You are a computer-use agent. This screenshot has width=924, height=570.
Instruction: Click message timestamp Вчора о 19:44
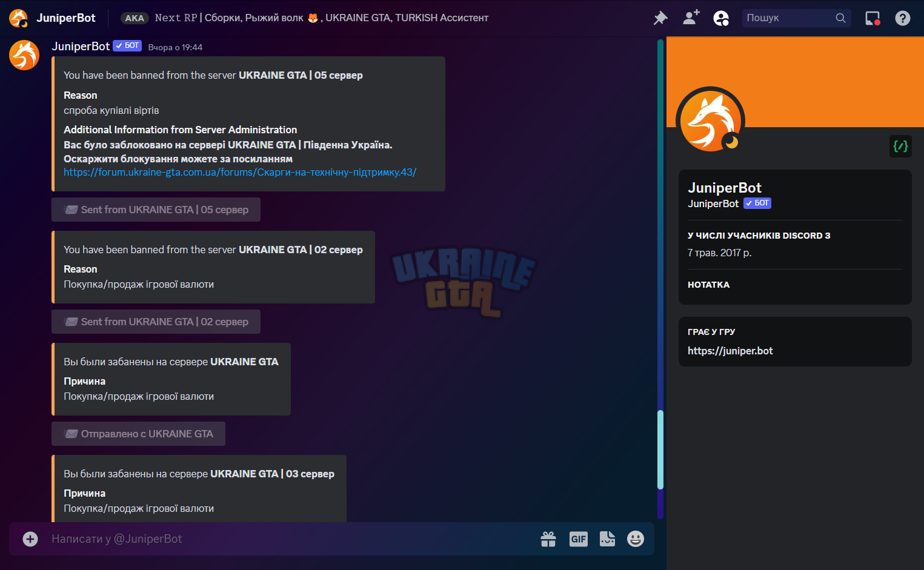(175, 47)
